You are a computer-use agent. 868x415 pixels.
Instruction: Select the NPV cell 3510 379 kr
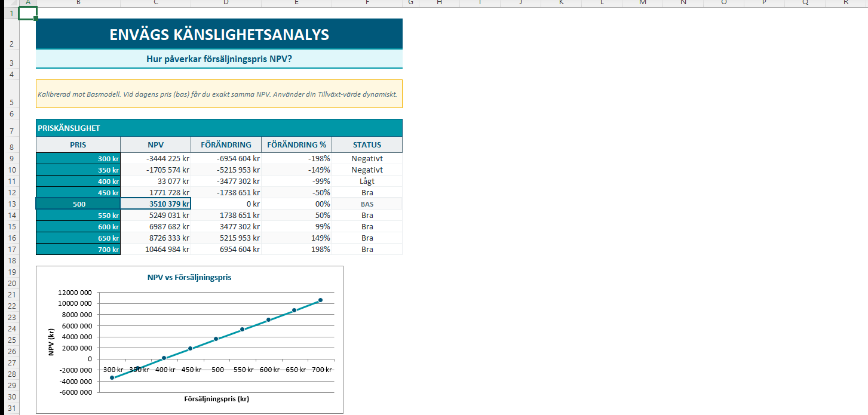click(155, 204)
